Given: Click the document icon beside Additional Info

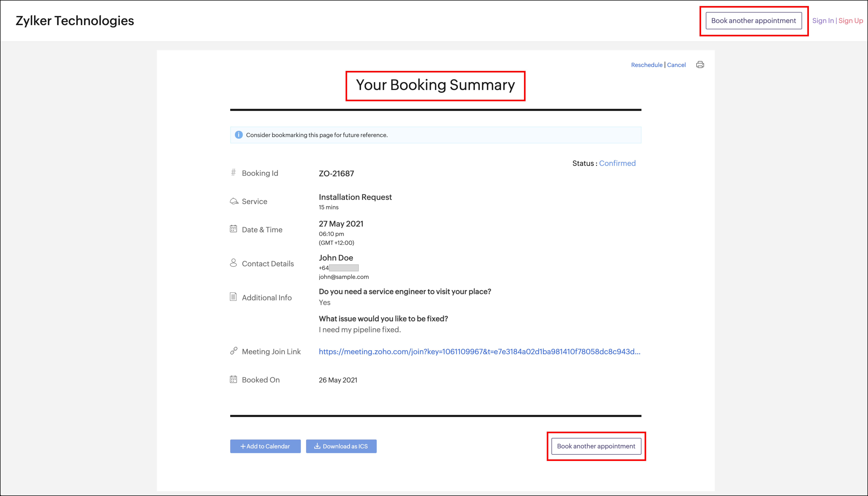Looking at the screenshot, I should click(x=233, y=297).
